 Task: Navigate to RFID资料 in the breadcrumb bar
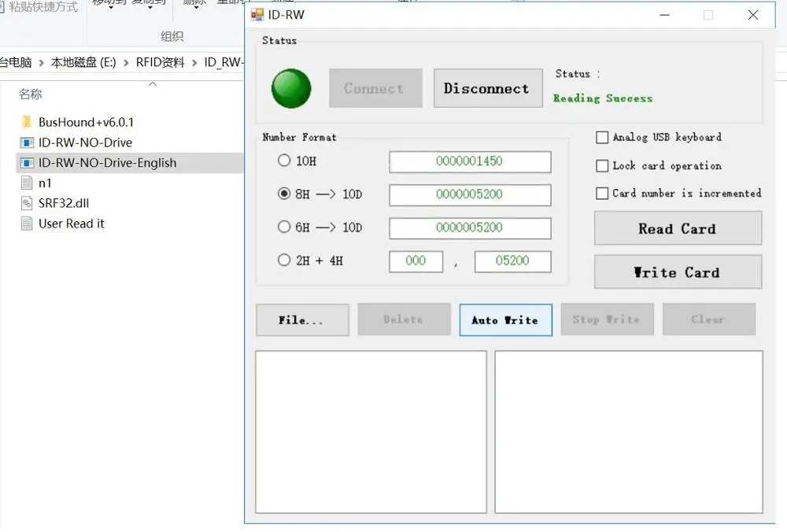point(161,61)
